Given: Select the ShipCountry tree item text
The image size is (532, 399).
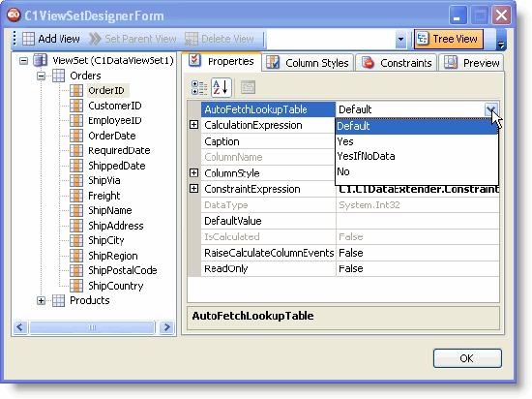Looking at the screenshot, I should point(116,286).
